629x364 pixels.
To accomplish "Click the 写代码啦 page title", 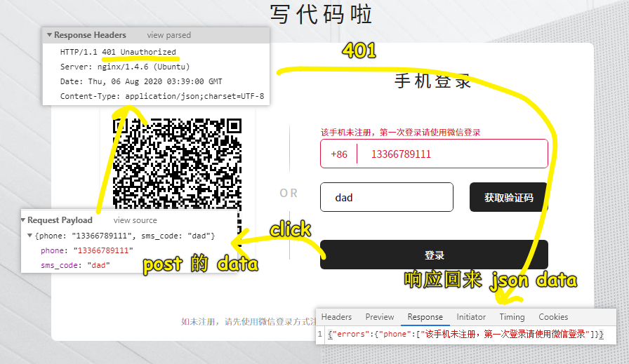I will tap(321, 15).
